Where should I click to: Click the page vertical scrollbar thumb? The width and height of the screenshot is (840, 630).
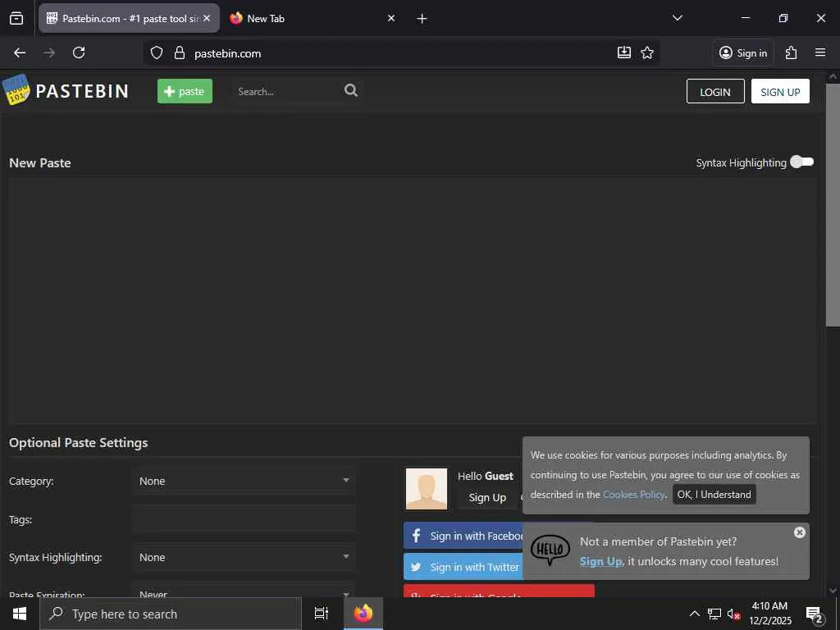[833, 204]
